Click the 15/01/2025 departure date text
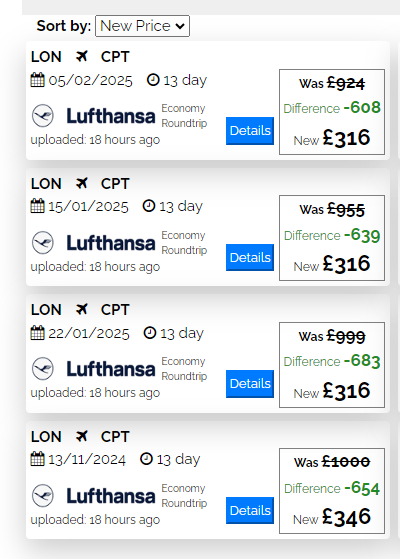The width and height of the screenshot is (400, 559). (88, 206)
